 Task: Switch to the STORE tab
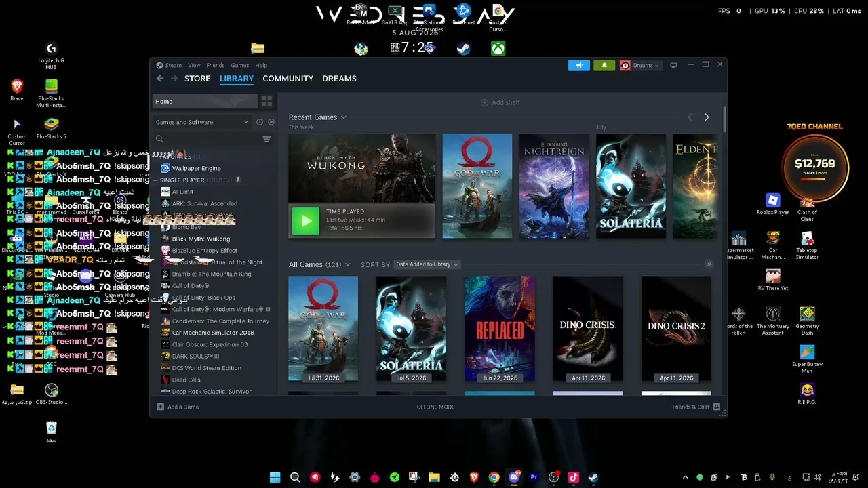coord(197,79)
